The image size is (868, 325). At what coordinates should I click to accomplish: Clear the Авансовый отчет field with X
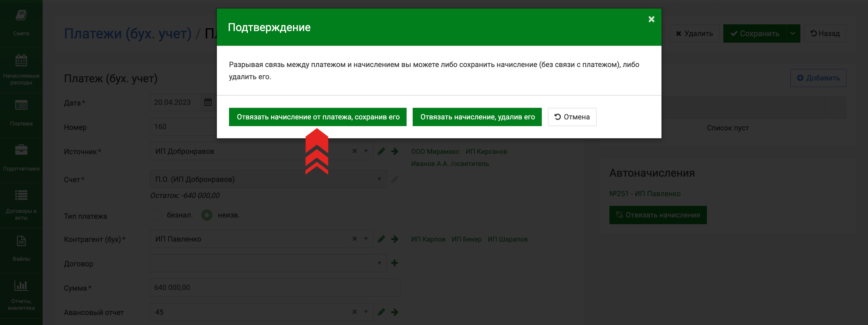point(355,312)
